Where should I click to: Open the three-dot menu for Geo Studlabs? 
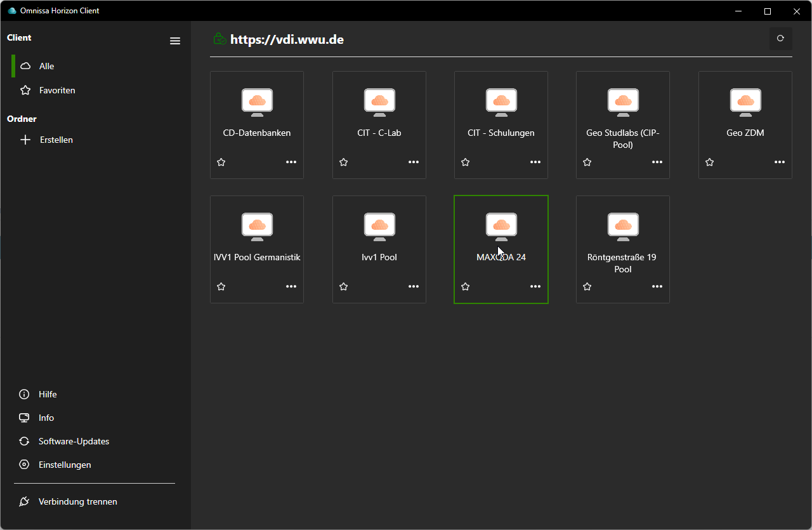pos(657,162)
